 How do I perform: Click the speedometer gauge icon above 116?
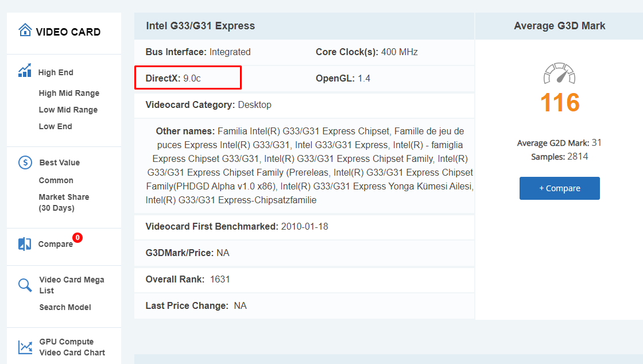click(559, 73)
